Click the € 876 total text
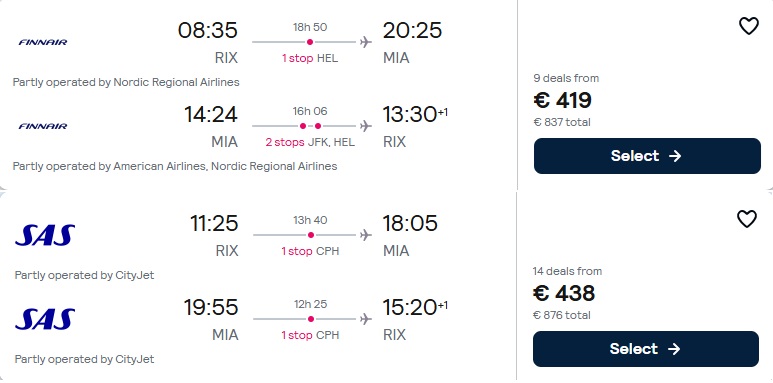 click(562, 315)
